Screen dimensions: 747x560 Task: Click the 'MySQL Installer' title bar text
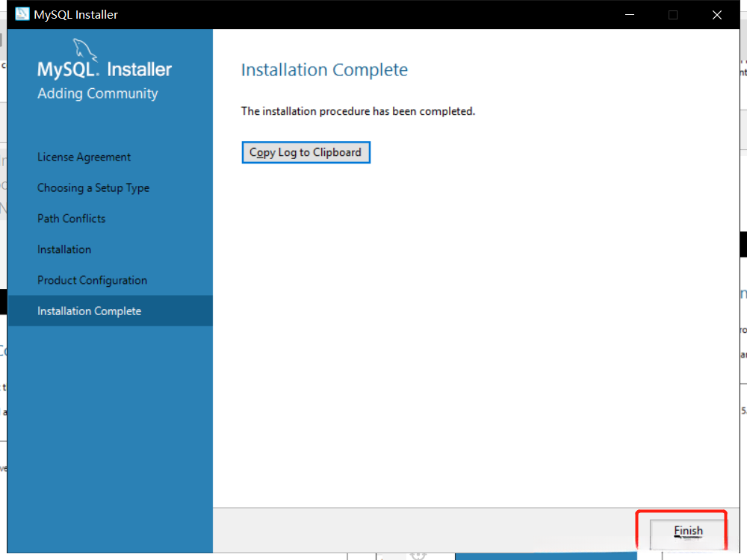(75, 15)
